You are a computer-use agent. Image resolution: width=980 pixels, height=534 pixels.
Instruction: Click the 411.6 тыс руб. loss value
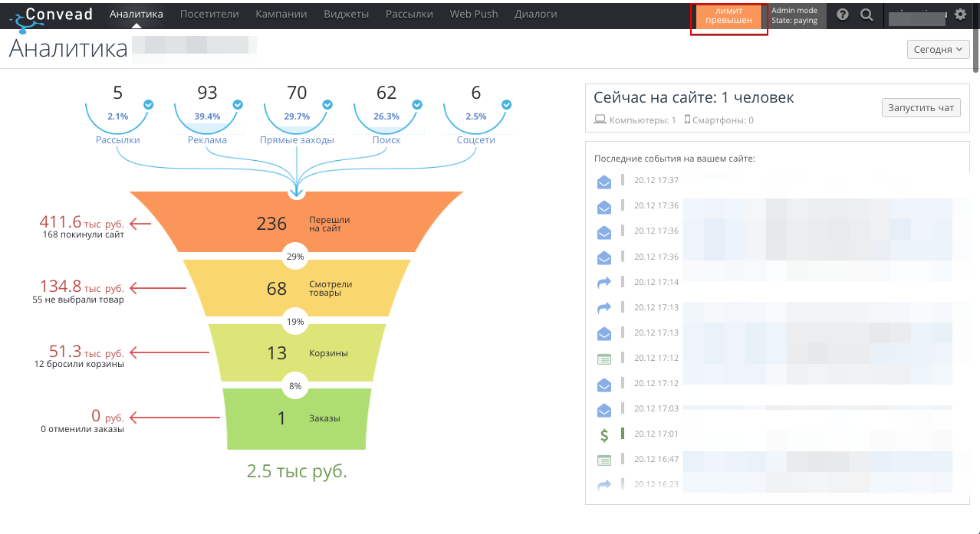81,222
